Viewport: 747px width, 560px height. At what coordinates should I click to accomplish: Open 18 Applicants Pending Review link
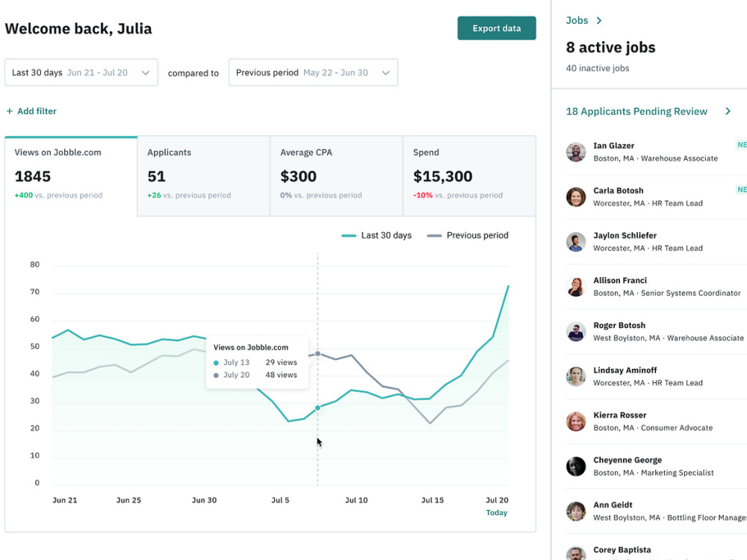point(636,111)
